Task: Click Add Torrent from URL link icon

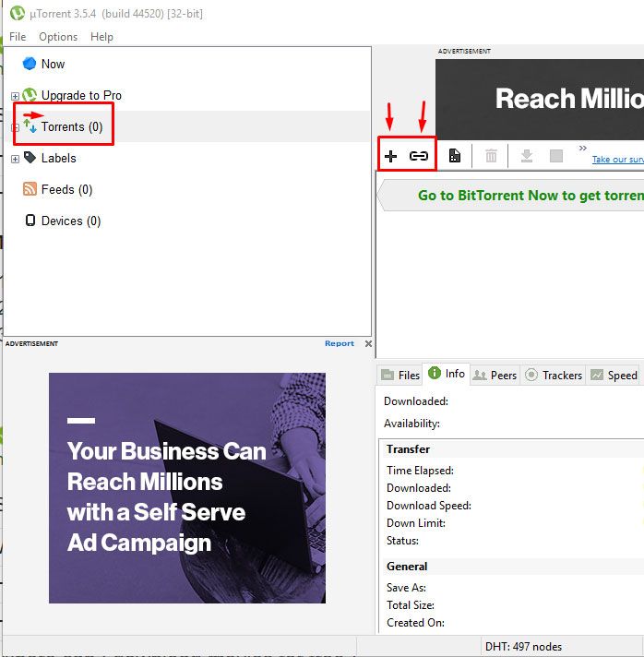Action: point(419,156)
